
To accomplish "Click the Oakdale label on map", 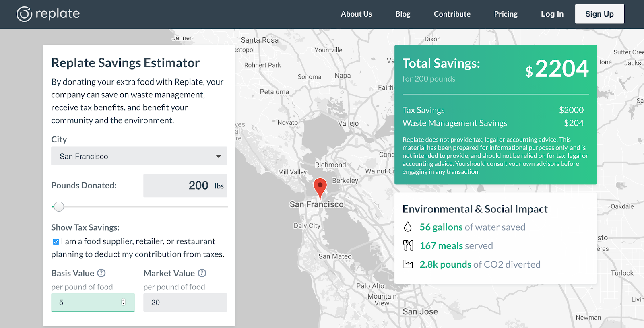I will [622, 206].
